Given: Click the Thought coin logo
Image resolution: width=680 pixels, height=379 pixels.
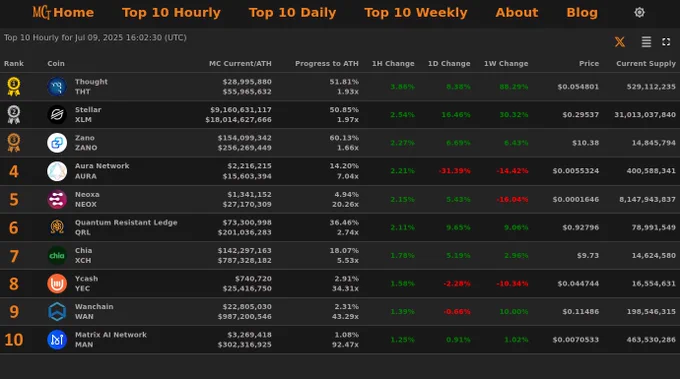Looking at the screenshot, I should (57, 87).
